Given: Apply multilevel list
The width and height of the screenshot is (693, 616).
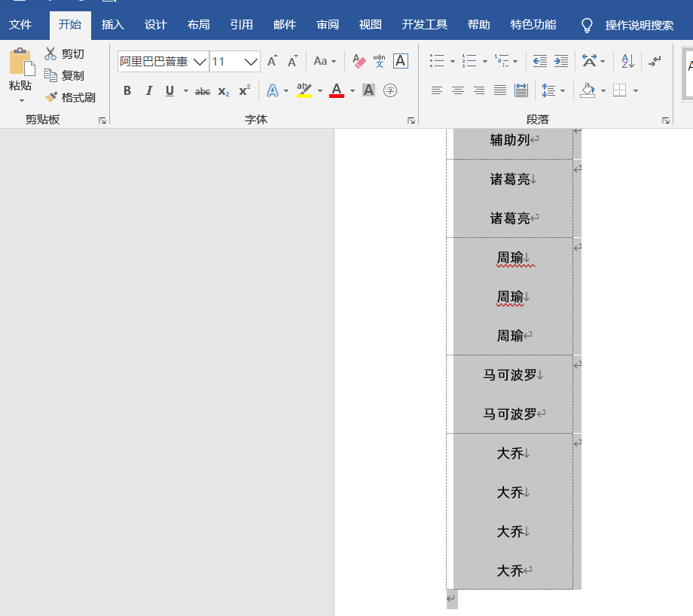Looking at the screenshot, I should [501, 61].
